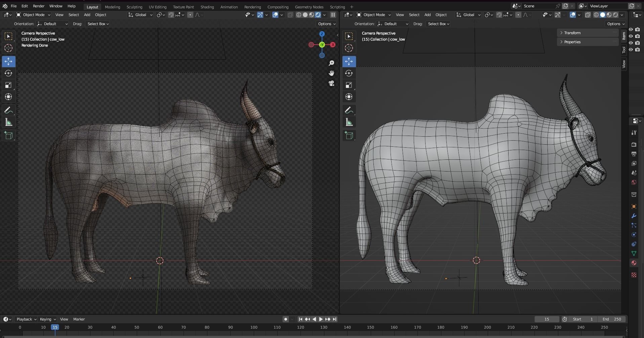Viewport: 644px width, 338px height.
Task: Activate the Measure tool in left viewport
Action: click(8, 123)
